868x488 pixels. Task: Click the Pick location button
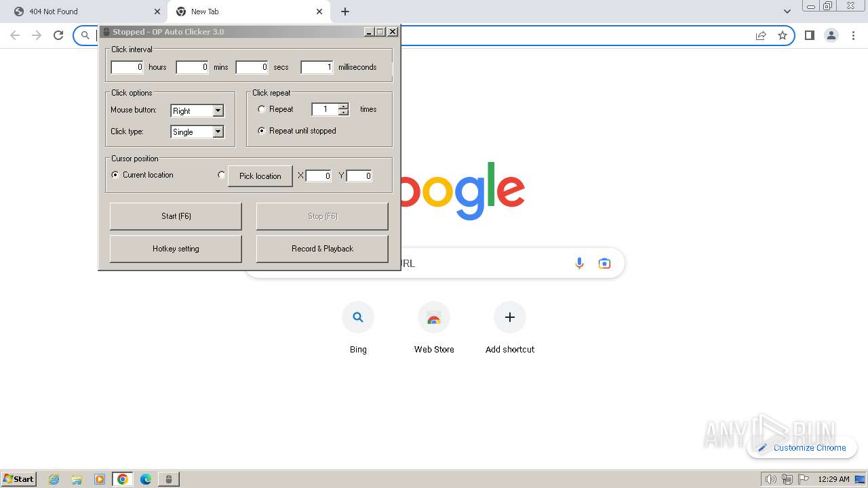[x=260, y=176]
